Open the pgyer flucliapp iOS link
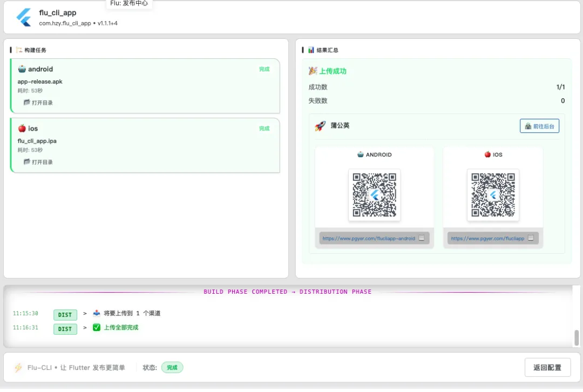The height and width of the screenshot is (392, 583). click(x=487, y=239)
